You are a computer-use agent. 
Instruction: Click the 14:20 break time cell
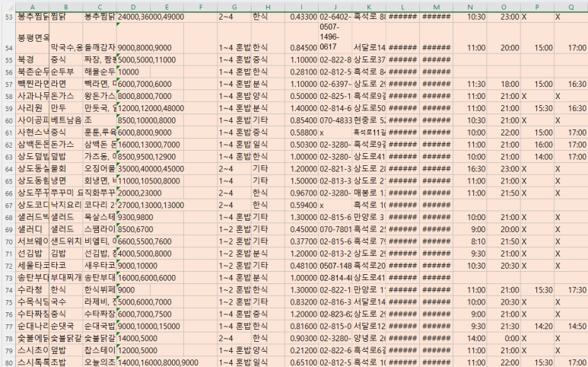[x=537, y=327]
